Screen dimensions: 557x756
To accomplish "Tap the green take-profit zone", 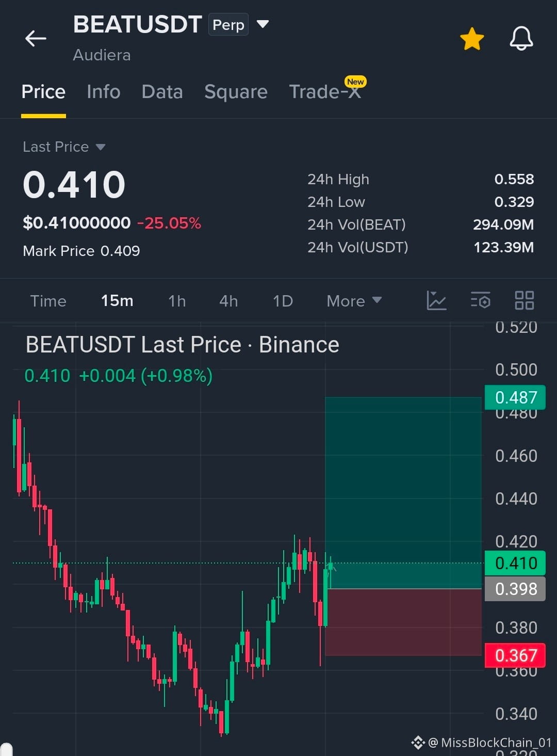I will click(x=403, y=493).
